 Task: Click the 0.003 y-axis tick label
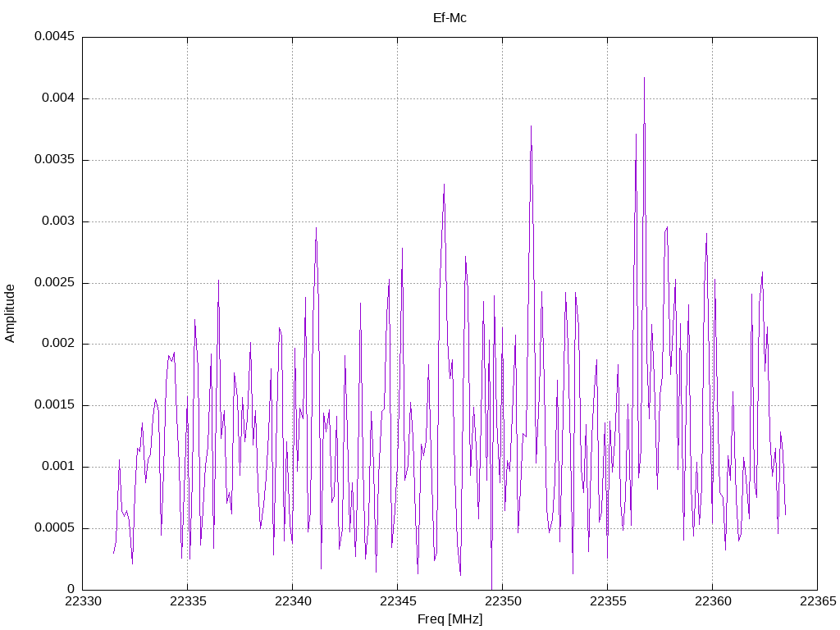click(x=58, y=221)
